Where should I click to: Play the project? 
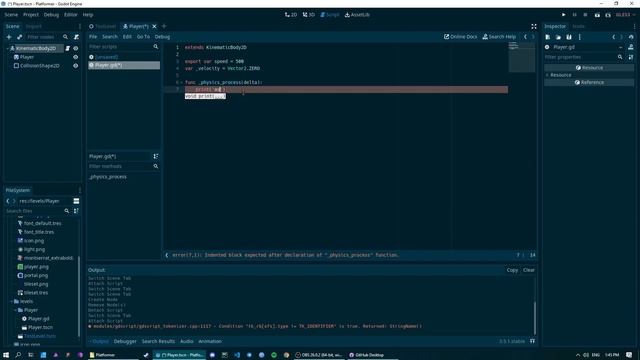564,15
